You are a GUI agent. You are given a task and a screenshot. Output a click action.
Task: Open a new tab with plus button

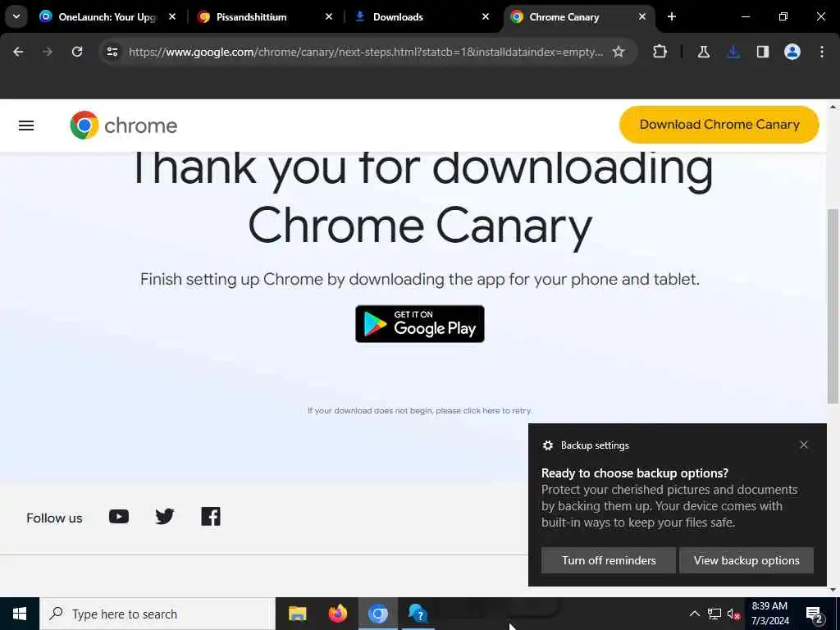click(672, 16)
